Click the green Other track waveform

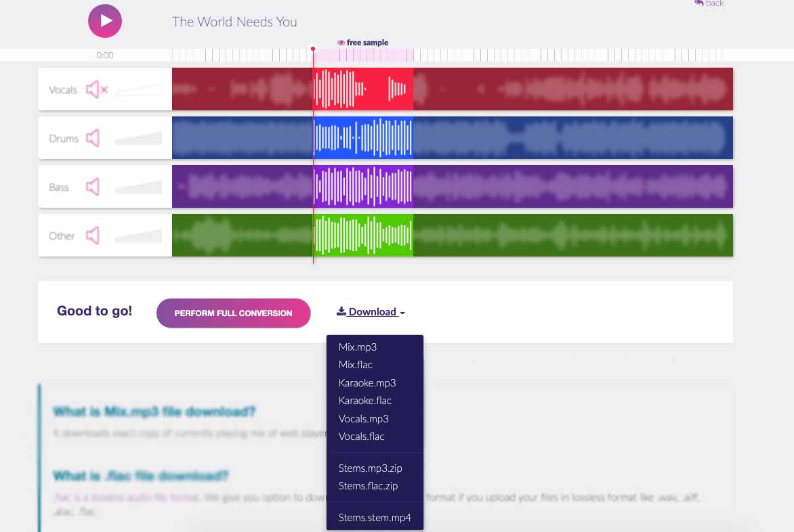452,235
